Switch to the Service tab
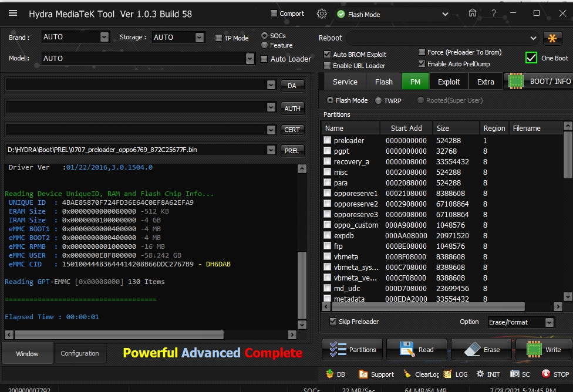 345,82
